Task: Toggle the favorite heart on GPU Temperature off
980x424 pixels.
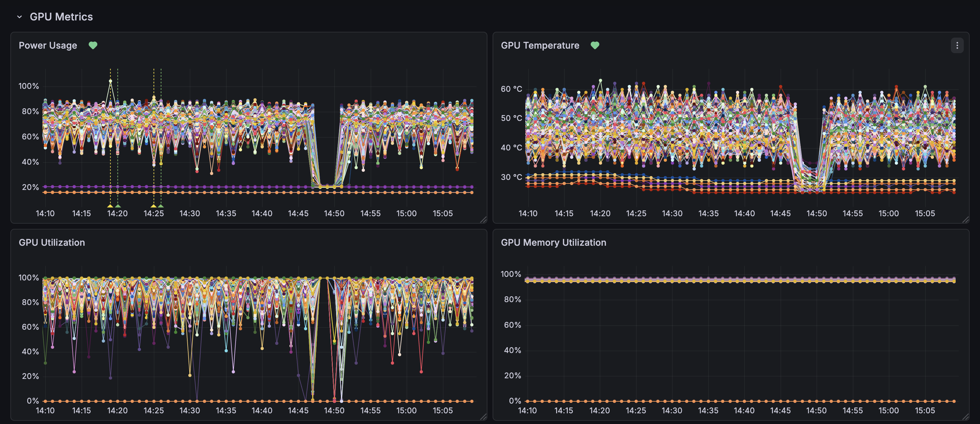Action: tap(595, 45)
